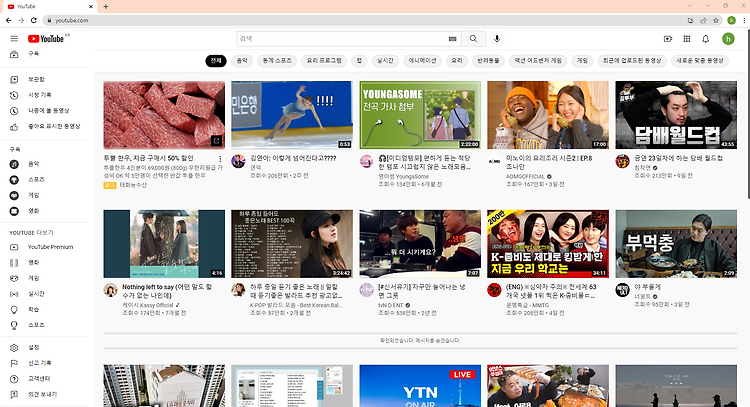Open 지금 우리 학교는 video title link

[551, 291]
